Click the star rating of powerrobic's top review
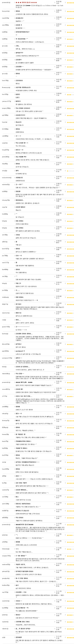The width and height of the screenshot is (76, 644). pyautogui.click(x=70, y=2)
